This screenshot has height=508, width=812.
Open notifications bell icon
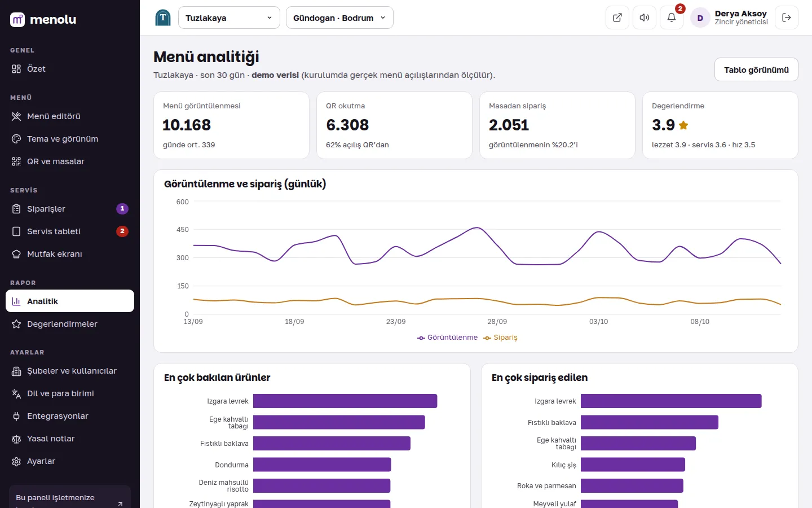[672, 17]
